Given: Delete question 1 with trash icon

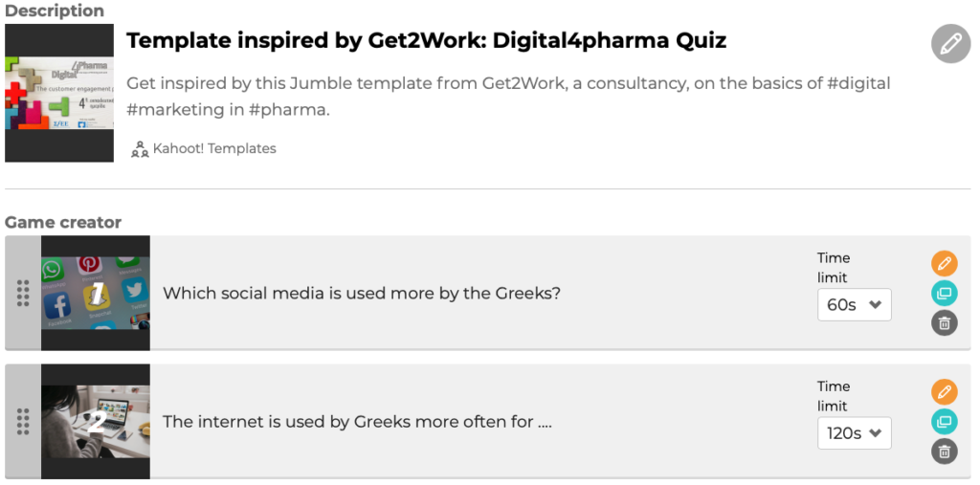Looking at the screenshot, I should pos(944,323).
